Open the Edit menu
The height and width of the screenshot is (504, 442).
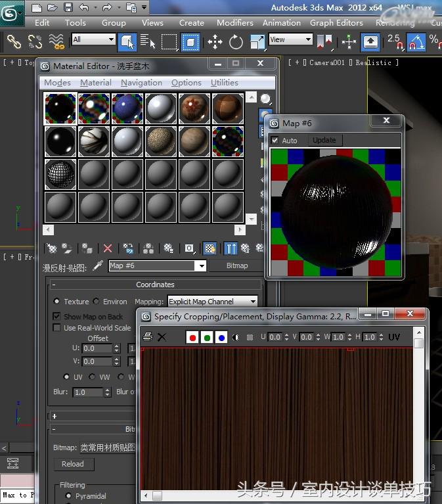click(42, 23)
